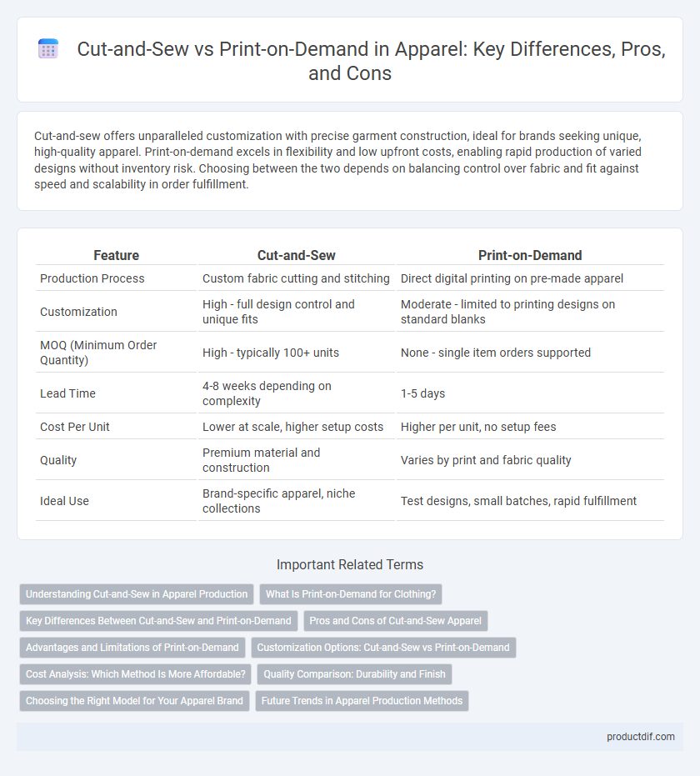Click the 'Lead Time' row label
The height and width of the screenshot is (776, 700).
tap(67, 393)
